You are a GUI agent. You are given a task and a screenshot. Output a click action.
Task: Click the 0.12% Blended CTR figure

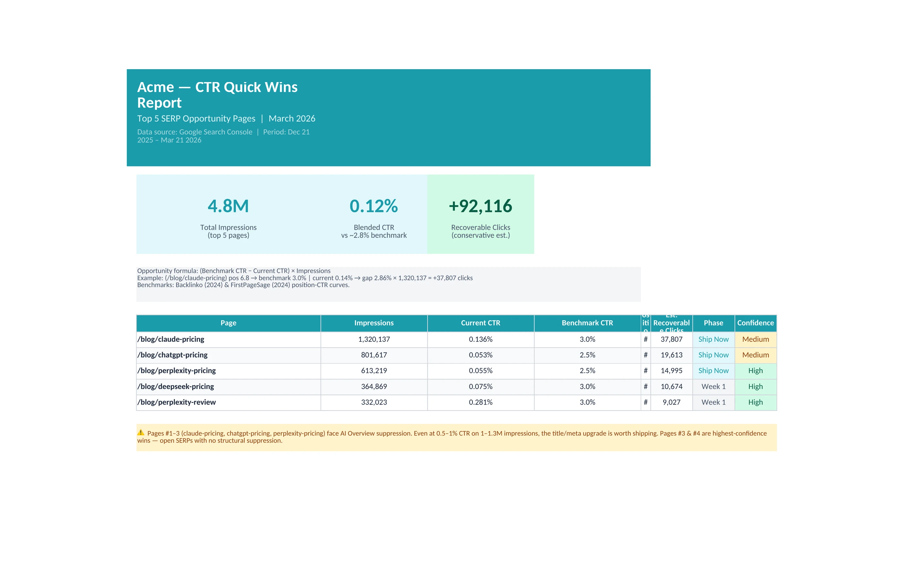point(373,206)
